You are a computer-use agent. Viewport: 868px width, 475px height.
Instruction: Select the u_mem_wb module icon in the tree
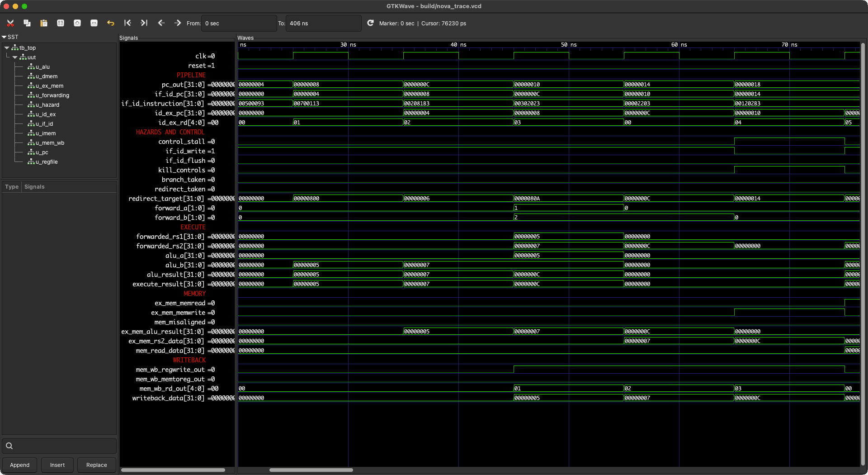pyautogui.click(x=31, y=143)
